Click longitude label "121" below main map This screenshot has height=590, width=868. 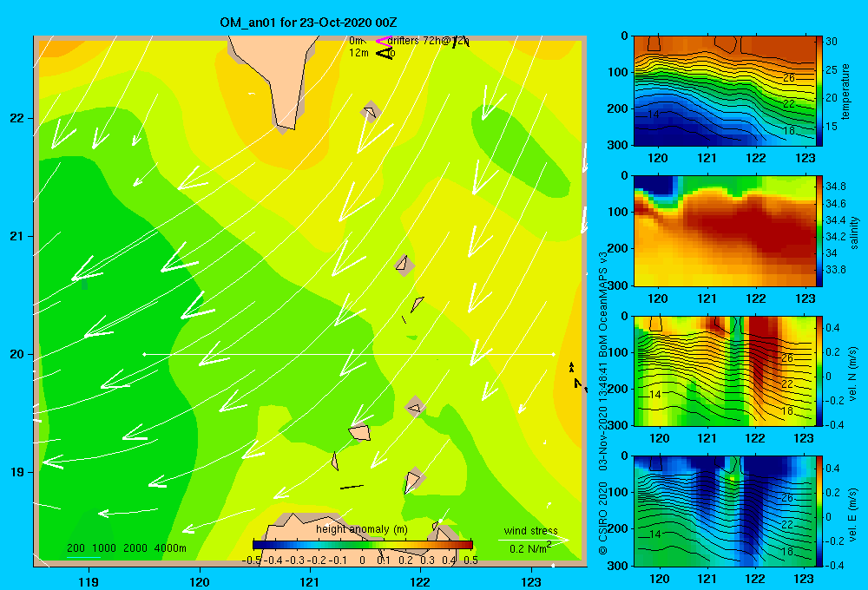coord(310,581)
